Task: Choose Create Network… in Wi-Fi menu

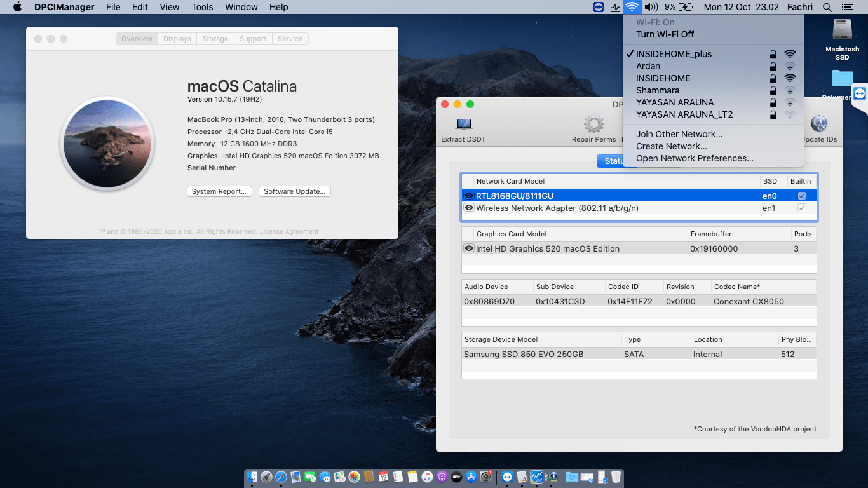Action: [713, 146]
